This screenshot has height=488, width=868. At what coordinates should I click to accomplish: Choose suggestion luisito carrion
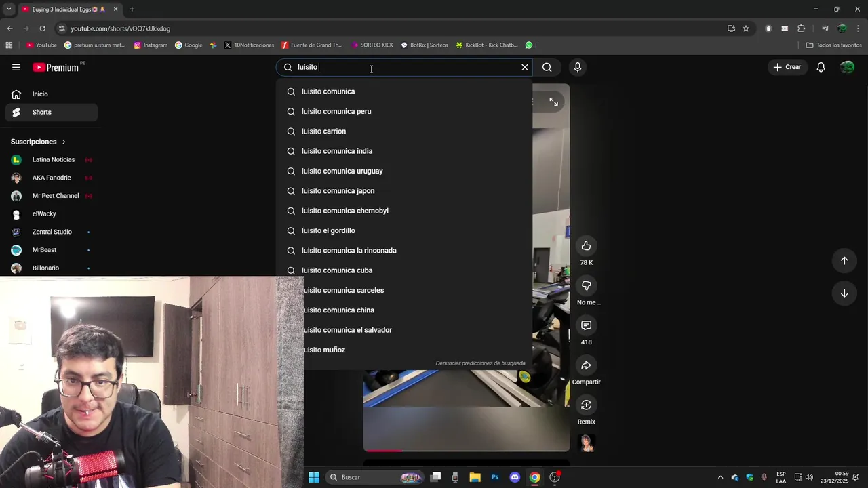pyautogui.click(x=404, y=131)
